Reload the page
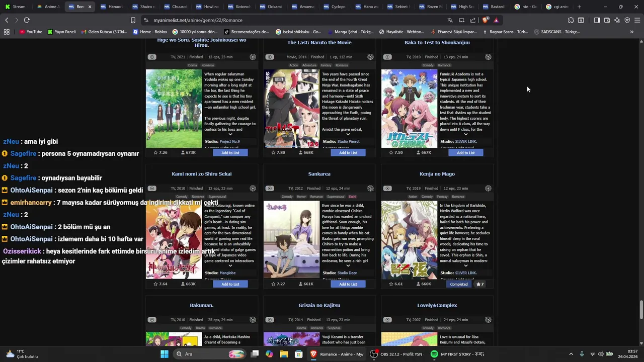The height and width of the screenshot is (362, 644). (27, 20)
